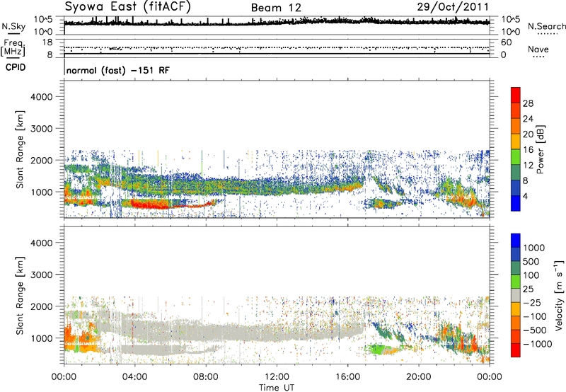Select the '500' tick on the Velocity colorbar

pos(532,261)
